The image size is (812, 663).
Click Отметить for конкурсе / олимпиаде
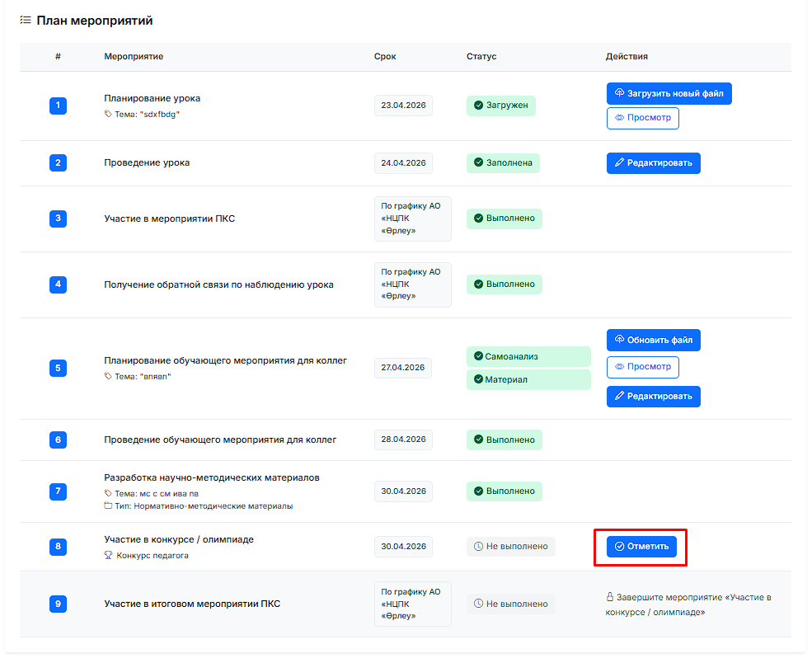click(641, 547)
